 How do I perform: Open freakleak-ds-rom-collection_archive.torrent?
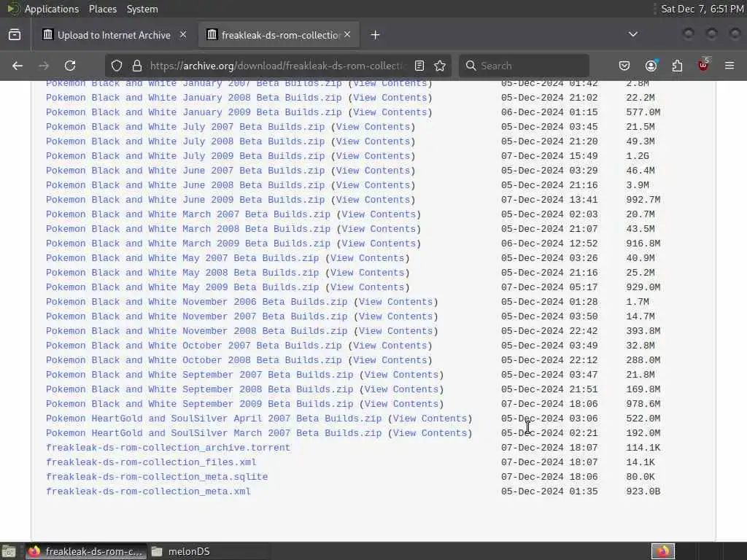(x=168, y=448)
